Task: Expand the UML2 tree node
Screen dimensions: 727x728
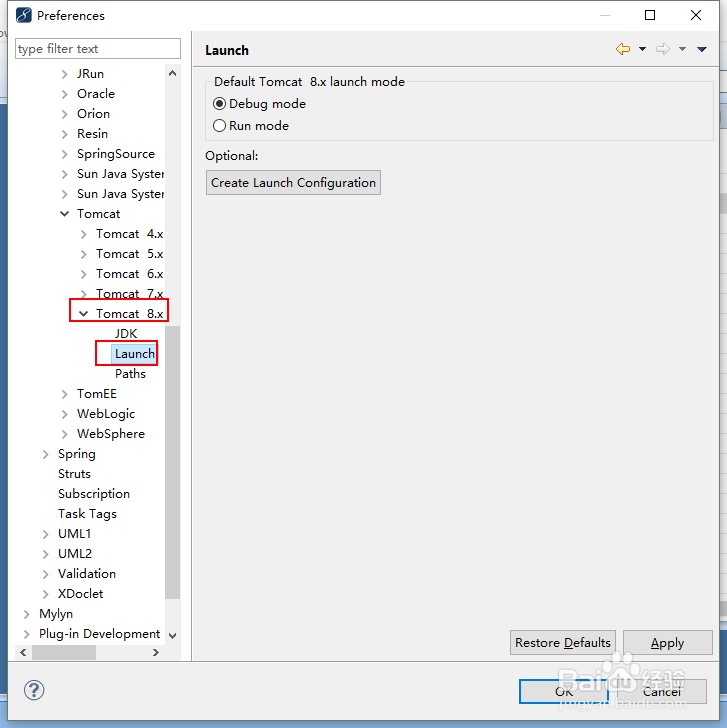Action: (45, 554)
